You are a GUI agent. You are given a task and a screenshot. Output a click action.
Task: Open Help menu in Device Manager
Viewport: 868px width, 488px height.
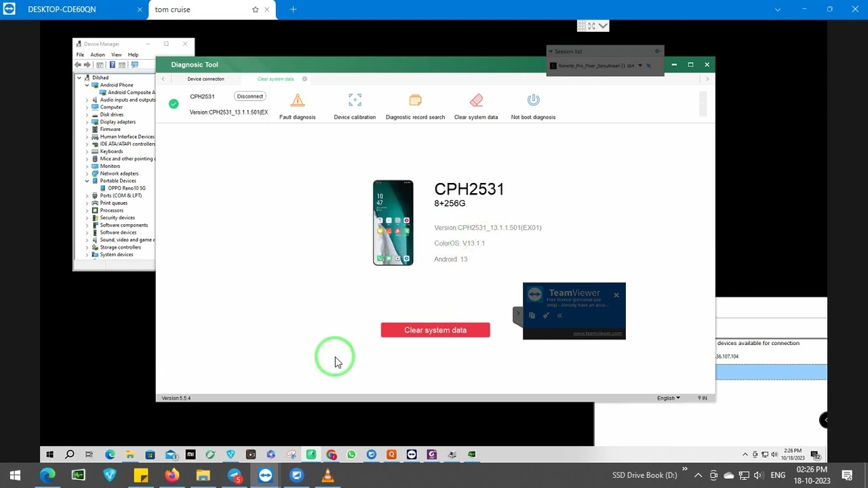[133, 55]
